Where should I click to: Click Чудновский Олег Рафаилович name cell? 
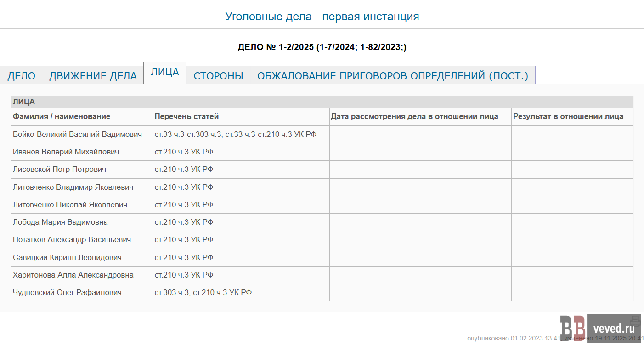[x=67, y=292]
